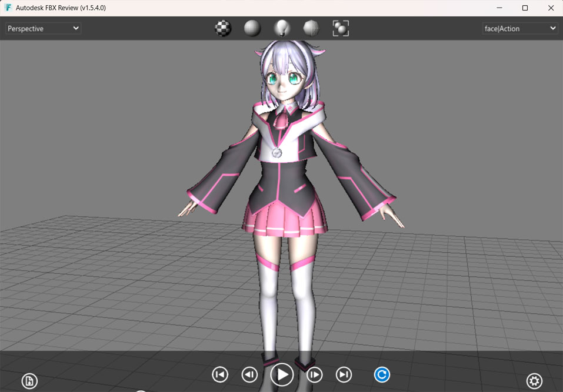The height and width of the screenshot is (392, 563).
Task: Frame all objects in the view
Action: [341, 28]
